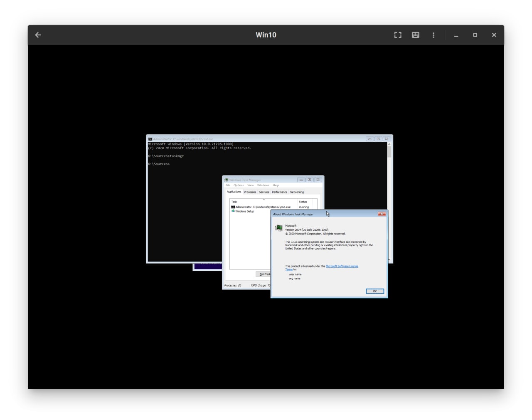Click the computer icon in the About dialog
The width and height of the screenshot is (532, 420).
pos(278,228)
